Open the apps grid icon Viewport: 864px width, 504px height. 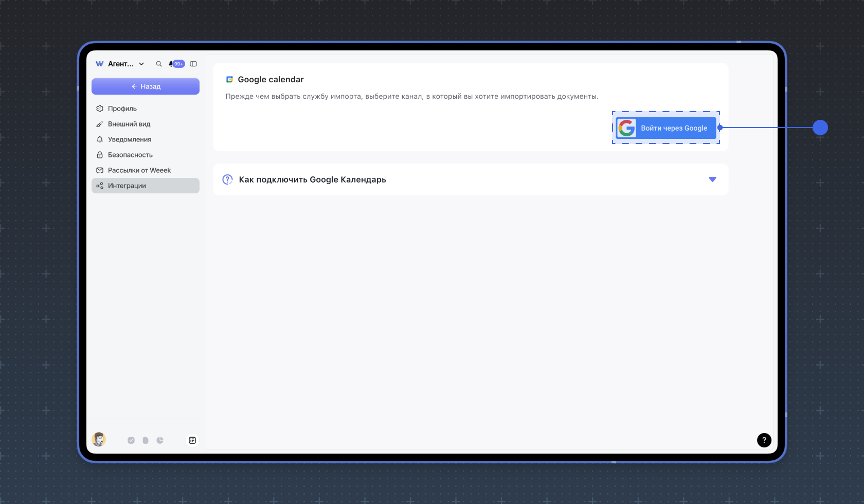192,440
